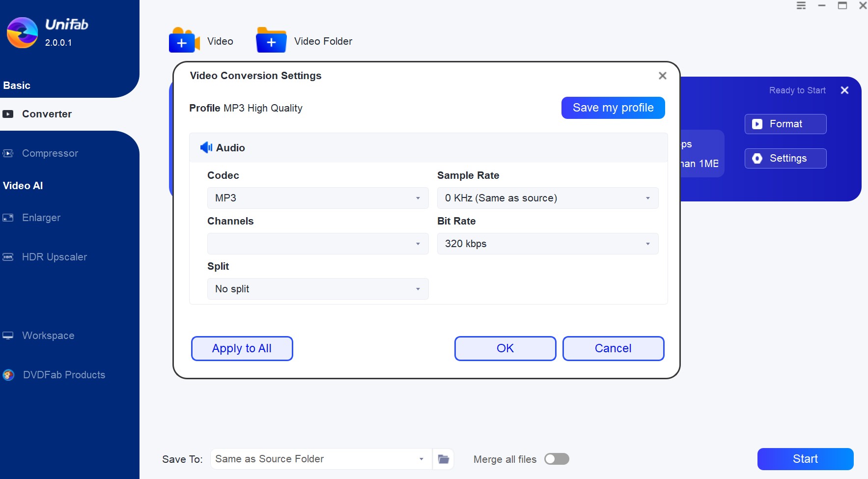Image resolution: width=868 pixels, height=479 pixels.
Task: Click the Video AI section heading
Action: point(23,186)
